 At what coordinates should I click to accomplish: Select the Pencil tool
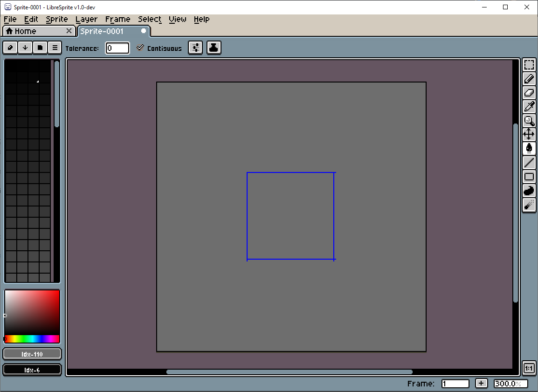[x=529, y=78]
